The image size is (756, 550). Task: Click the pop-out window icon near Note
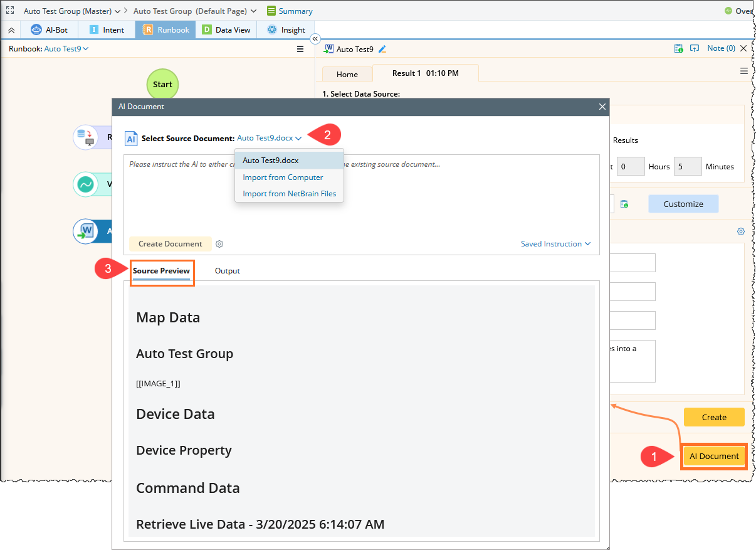694,48
